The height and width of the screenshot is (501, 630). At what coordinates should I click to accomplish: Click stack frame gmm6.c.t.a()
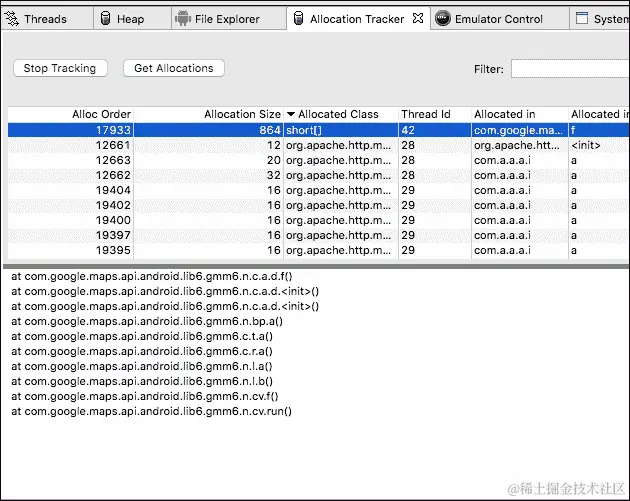tap(142, 336)
